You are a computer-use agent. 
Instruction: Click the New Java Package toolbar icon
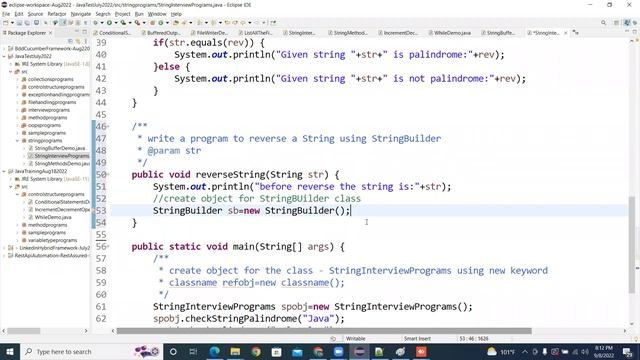(x=152, y=23)
